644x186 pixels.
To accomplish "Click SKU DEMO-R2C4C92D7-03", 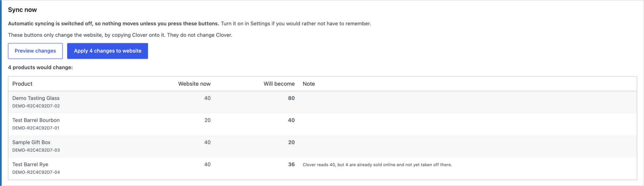I will point(36,150).
